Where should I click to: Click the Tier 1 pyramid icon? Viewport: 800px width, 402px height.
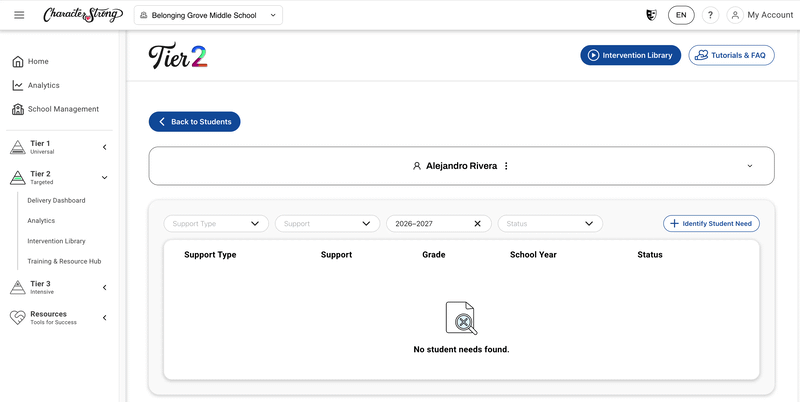pos(18,147)
